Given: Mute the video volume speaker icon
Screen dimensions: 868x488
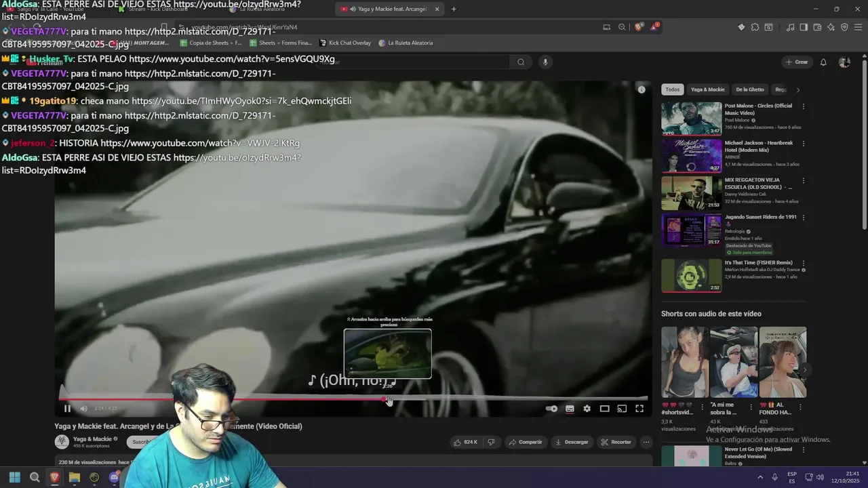Looking at the screenshot, I should click(83, 409).
